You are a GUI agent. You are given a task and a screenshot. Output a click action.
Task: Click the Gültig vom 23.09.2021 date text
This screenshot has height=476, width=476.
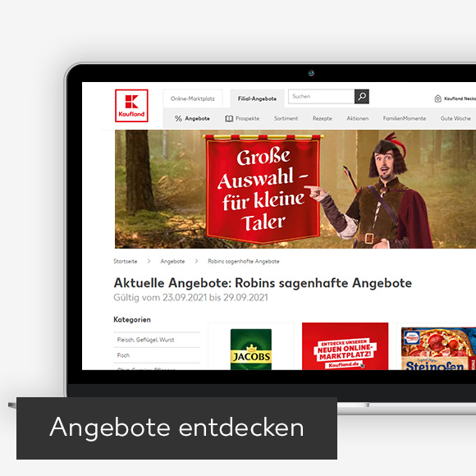(190, 297)
